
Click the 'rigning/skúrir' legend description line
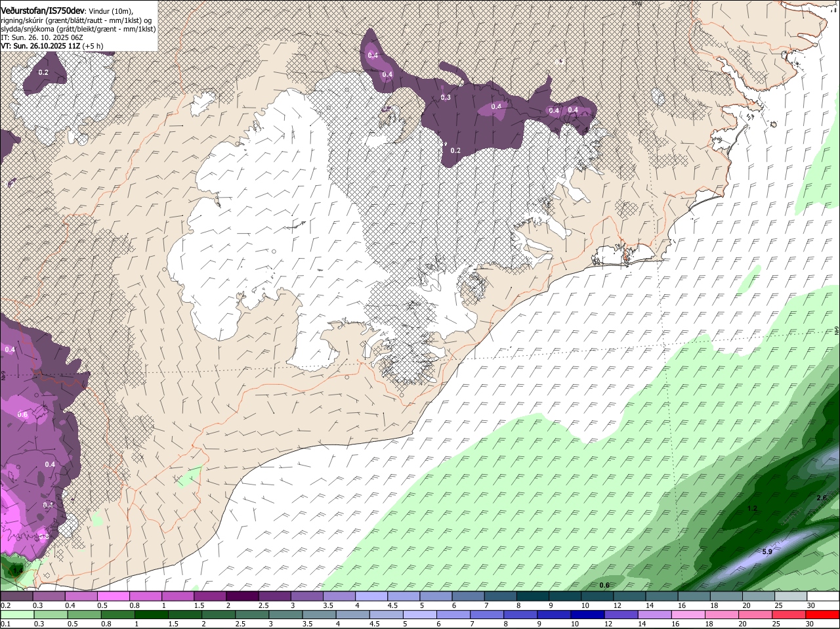click(77, 20)
